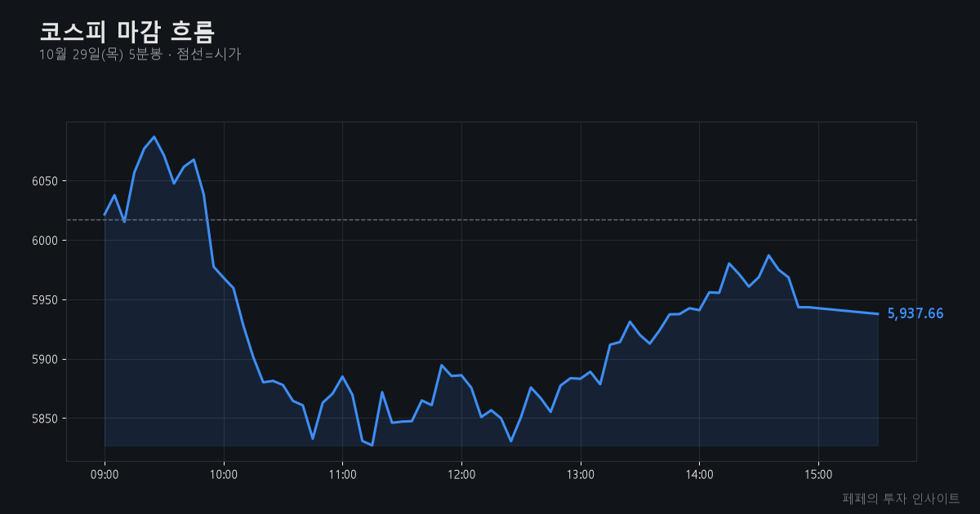The image size is (980, 514).
Task: Select the subtitle 10월 29일(목) 5분봉
Action: 100,55
